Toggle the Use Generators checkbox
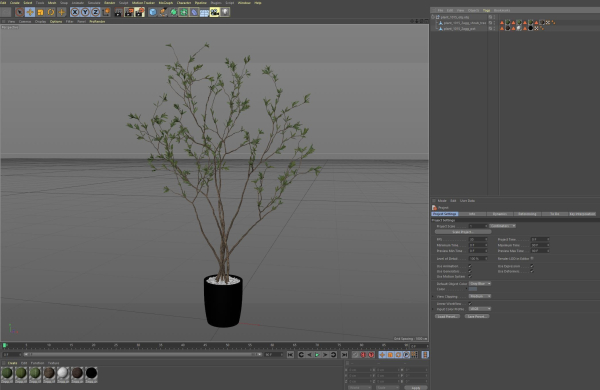 470,271
